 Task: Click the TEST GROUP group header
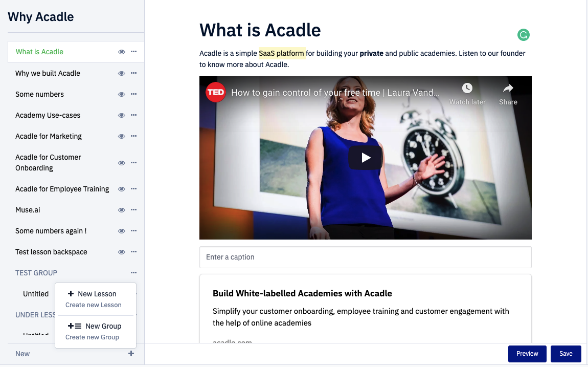click(36, 273)
